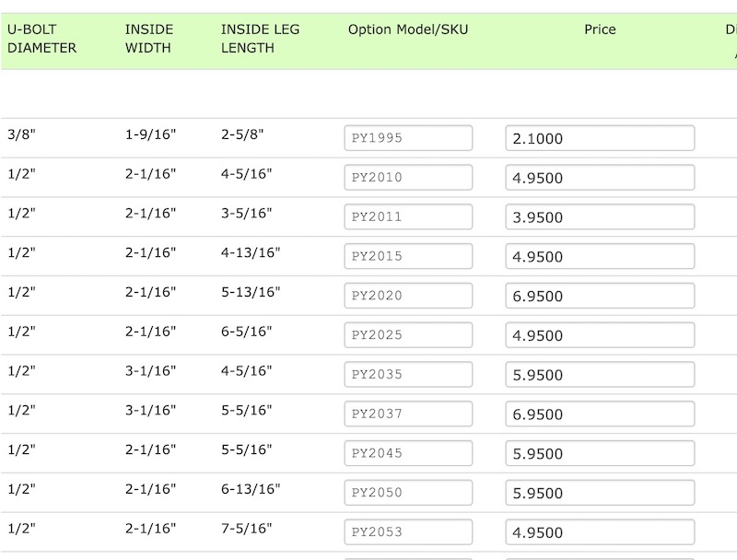Screen dimensions: 737x560
Task: Click the PY2035 SKU input field
Action: 408,375
